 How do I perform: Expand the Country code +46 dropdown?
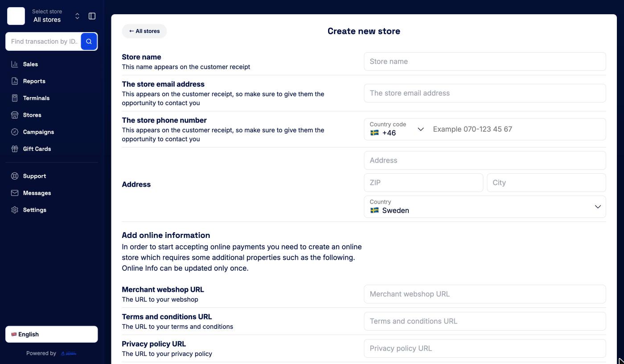[x=397, y=129]
